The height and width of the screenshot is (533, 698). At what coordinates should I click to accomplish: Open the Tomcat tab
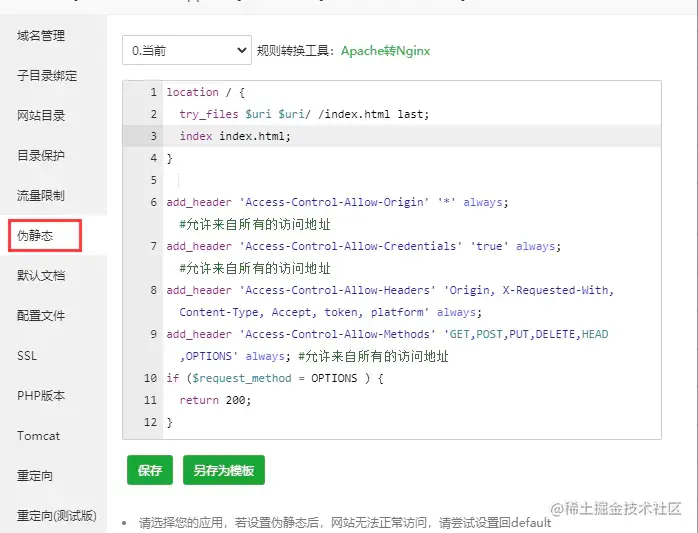pyautogui.click(x=38, y=435)
